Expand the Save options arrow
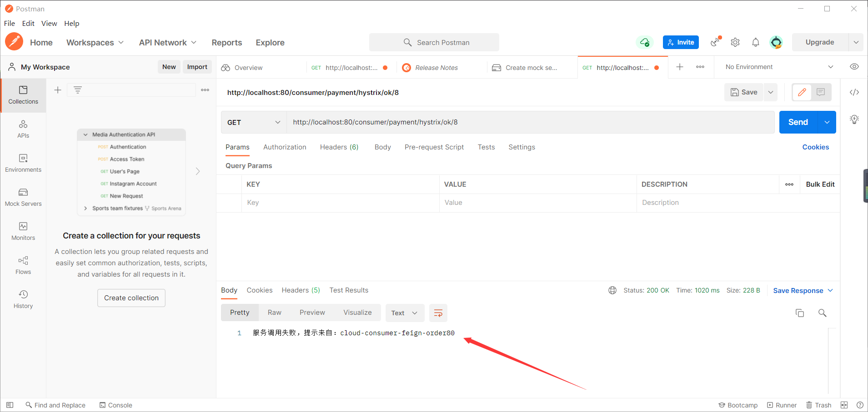The height and width of the screenshot is (412, 868). [x=771, y=92]
